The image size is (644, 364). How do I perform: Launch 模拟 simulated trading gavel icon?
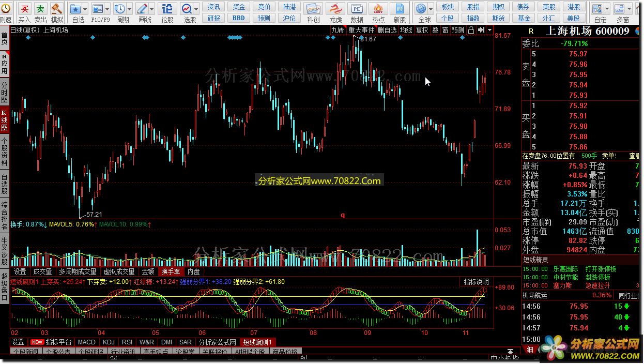pyautogui.click(x=57, y=9)
